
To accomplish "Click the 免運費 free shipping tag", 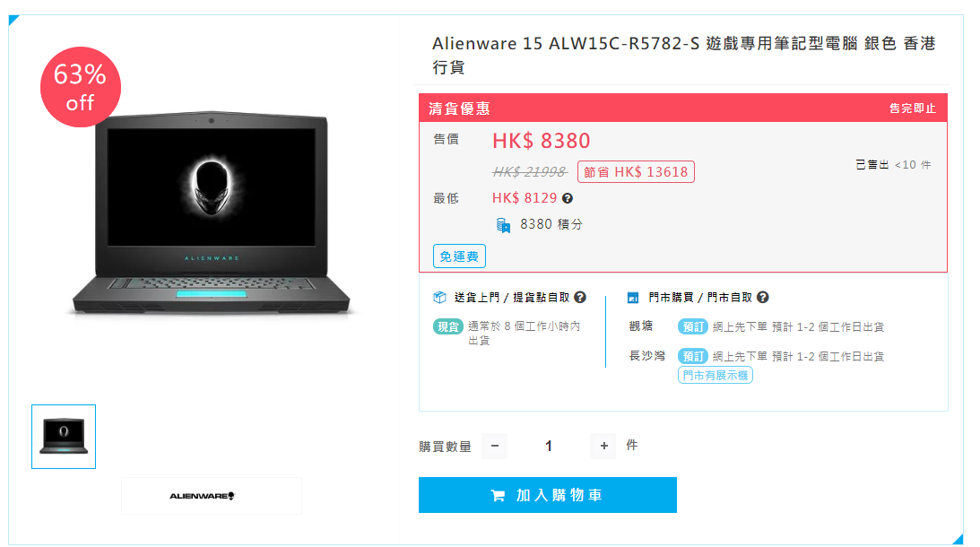I will pos(459,256).
